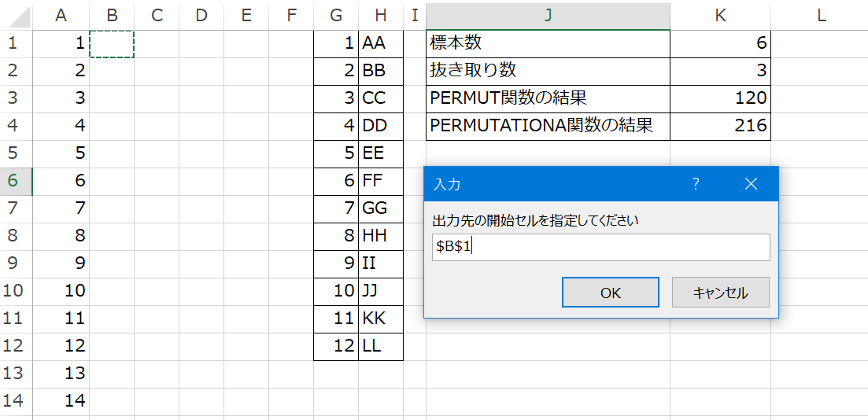Image resolution: width=868 pixels, height=420 pixels.
Task: Click the PERMUTATIONA関数の結果 cell
Action: click(x=548, y=126)
